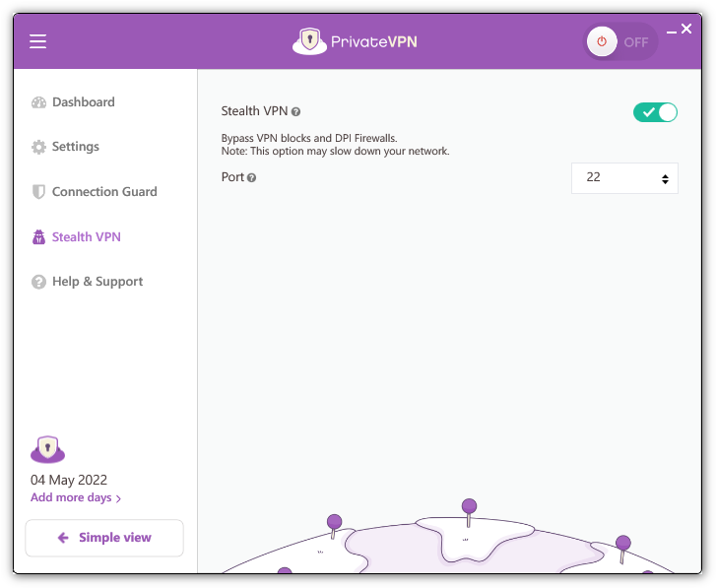Screen dimensions: 716x588
Task: Switch to Simple view
Action: point(104,538)
